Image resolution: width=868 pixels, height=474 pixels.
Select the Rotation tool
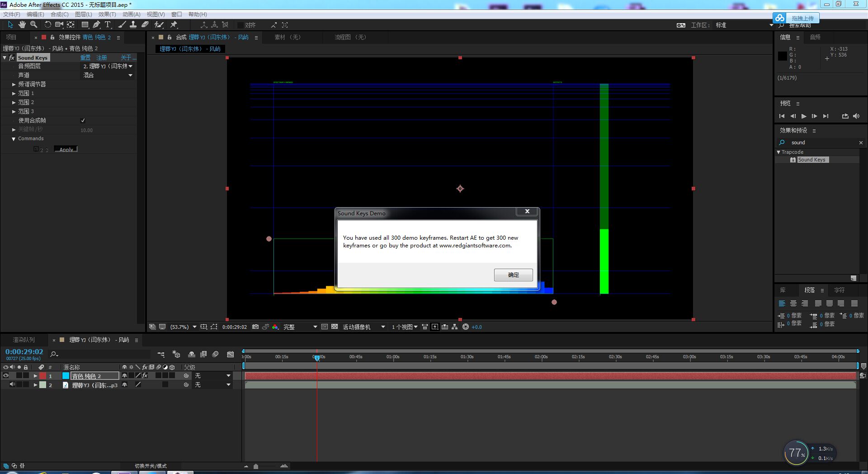click(47, 25)
